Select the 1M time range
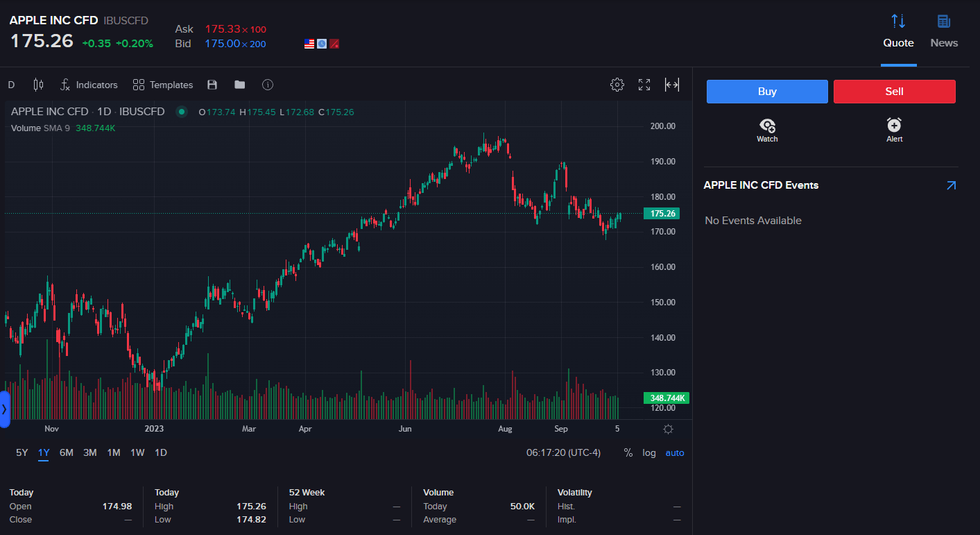This screenshot has height=535, width=980. coord(114,452)
